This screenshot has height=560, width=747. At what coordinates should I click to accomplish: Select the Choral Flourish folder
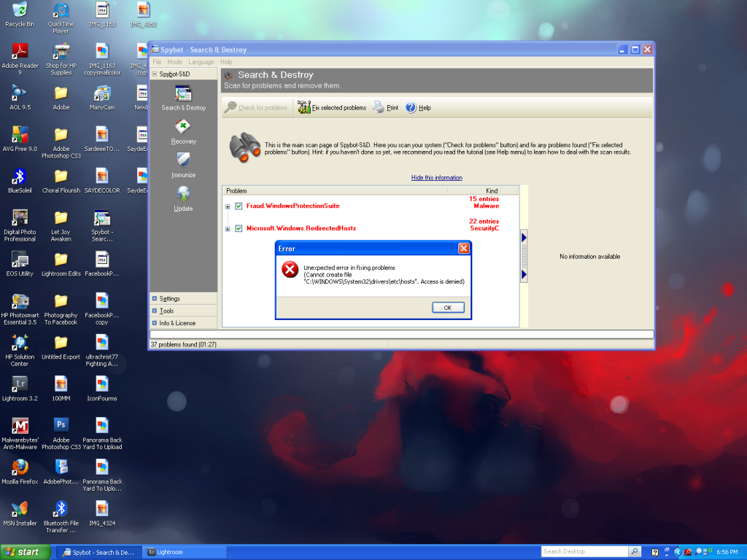click(x=61, y=181)
